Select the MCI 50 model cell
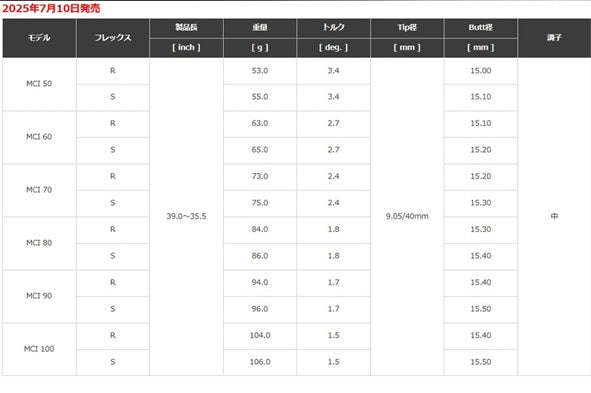Viewport: 591px width, 393px height. pyautogui.click(x=39, y=84)
